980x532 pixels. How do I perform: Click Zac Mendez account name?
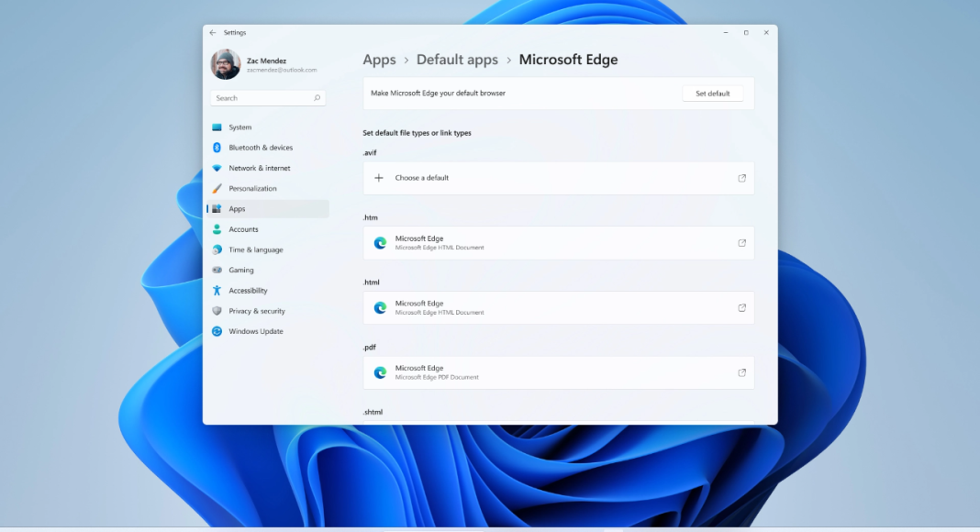pyautogui.click(x=266, y=61)
